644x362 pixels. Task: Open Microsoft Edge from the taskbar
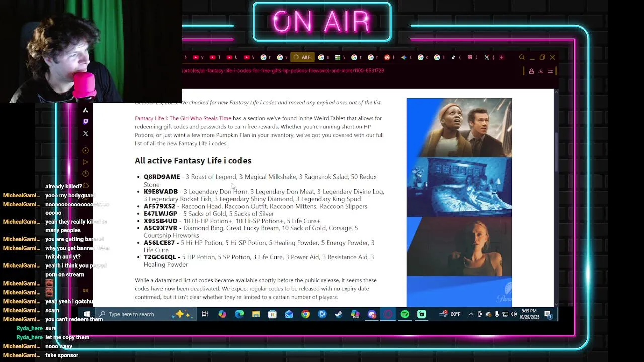click(x=239, y=314)
